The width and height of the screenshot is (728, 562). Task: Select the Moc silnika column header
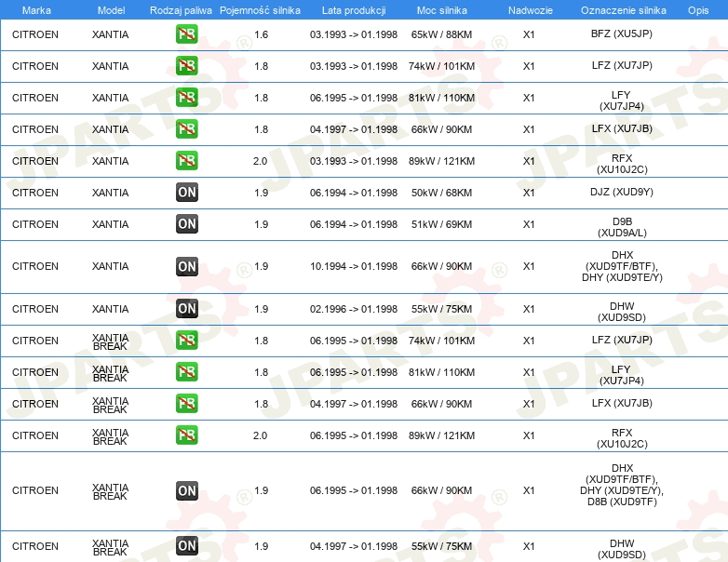point(442,10)
